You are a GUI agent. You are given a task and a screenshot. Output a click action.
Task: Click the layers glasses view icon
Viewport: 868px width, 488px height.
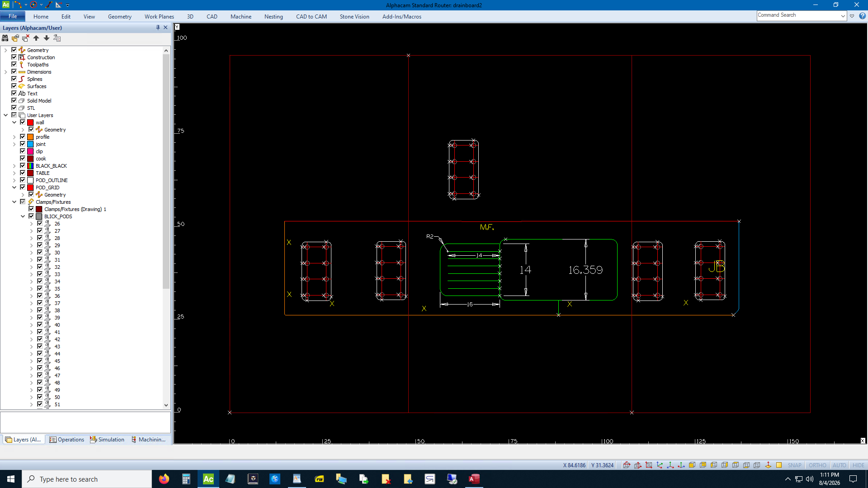coord(15,38)
